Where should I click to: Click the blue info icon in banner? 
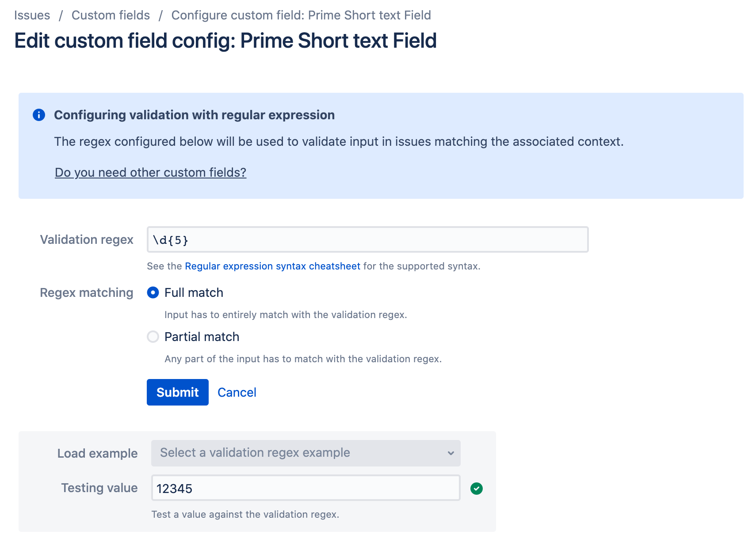(x=39, y=115)
